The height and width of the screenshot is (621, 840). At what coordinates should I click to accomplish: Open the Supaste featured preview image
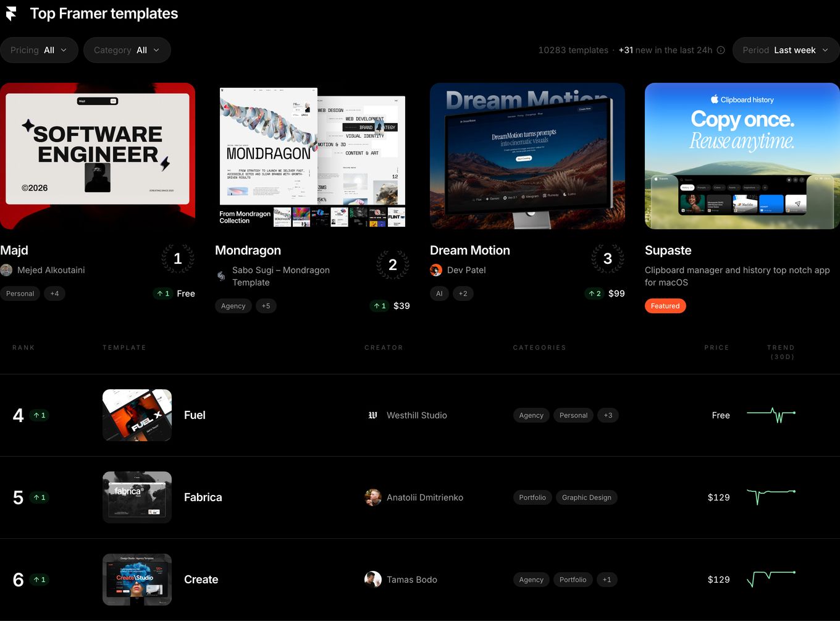742,156
